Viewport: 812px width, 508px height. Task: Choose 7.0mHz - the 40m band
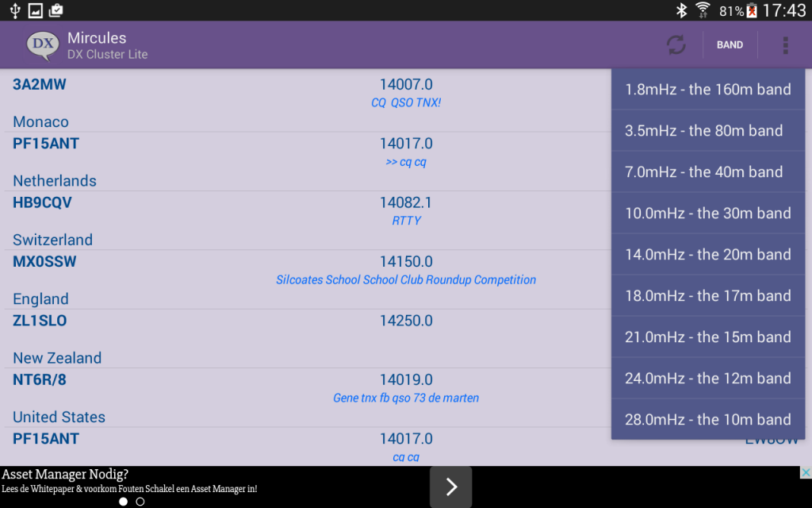708,171
